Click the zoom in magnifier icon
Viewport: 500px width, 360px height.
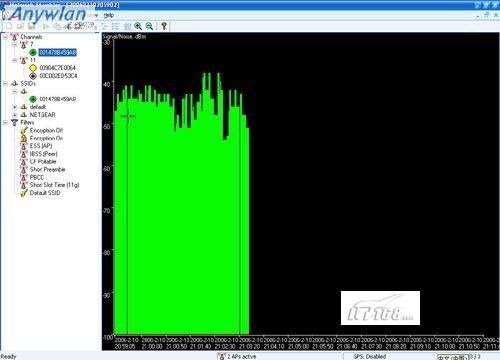tap(138, 26)
